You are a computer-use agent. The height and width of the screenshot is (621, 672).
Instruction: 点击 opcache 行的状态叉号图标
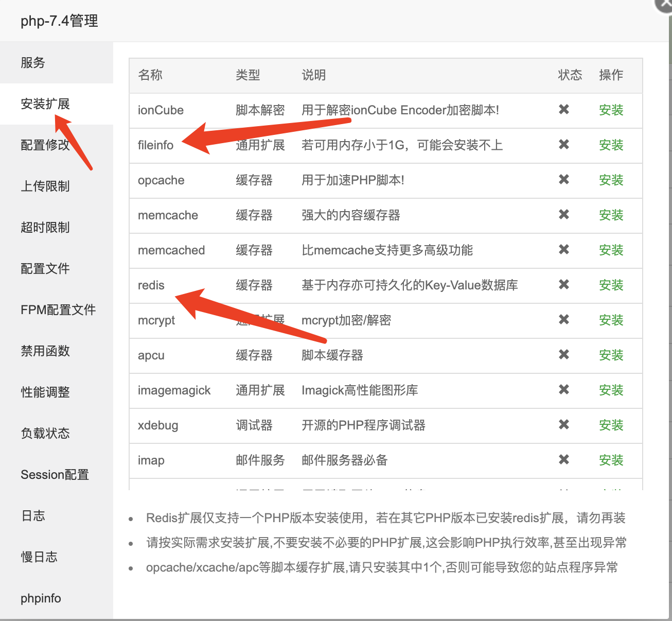tap(563, 180)
